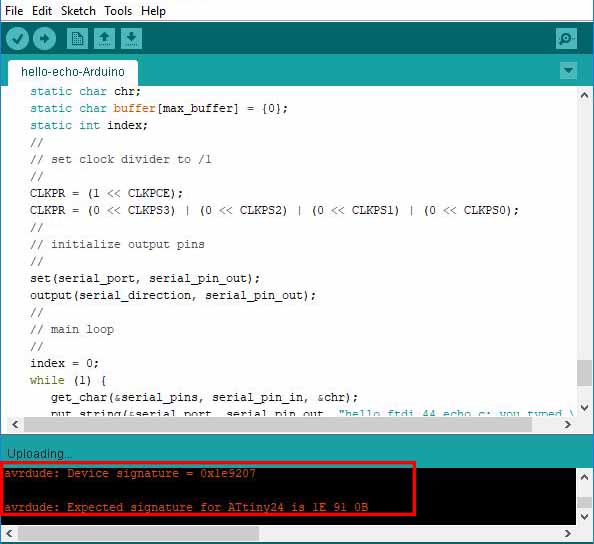This screenshot has width=594, height=544.
Task: Click the editor horizontal scroll left arrow
Action: pyautogui.click(x=15, y=424)
